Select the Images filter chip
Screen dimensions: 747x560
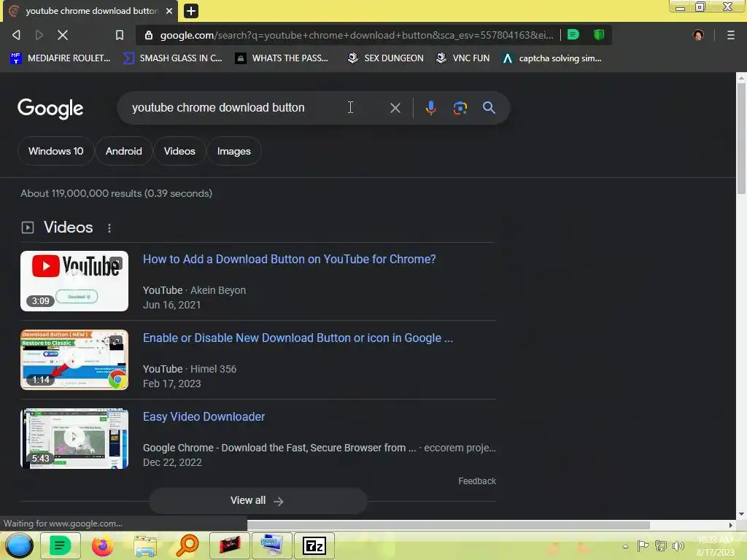coord(234,151)
